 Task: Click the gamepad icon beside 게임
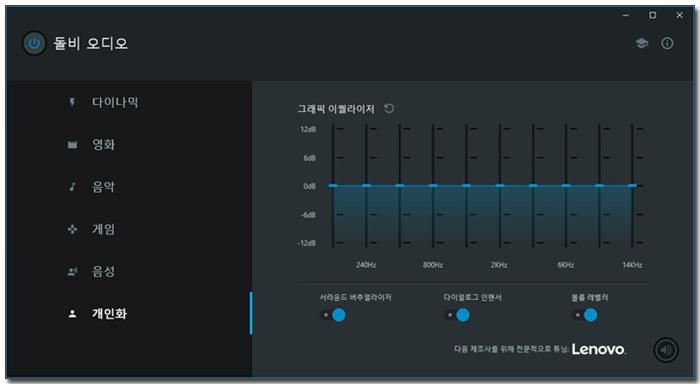click(72, 229)
